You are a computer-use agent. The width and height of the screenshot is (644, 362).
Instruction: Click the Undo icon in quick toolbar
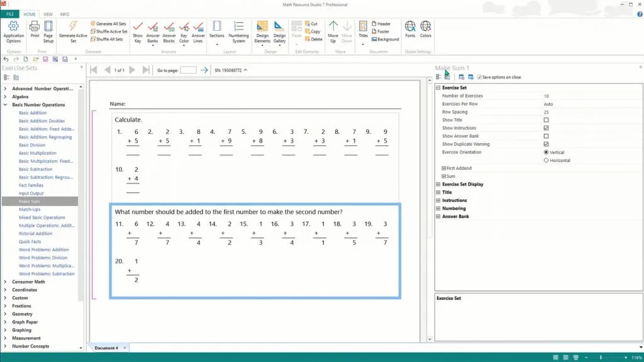point(6,59)
